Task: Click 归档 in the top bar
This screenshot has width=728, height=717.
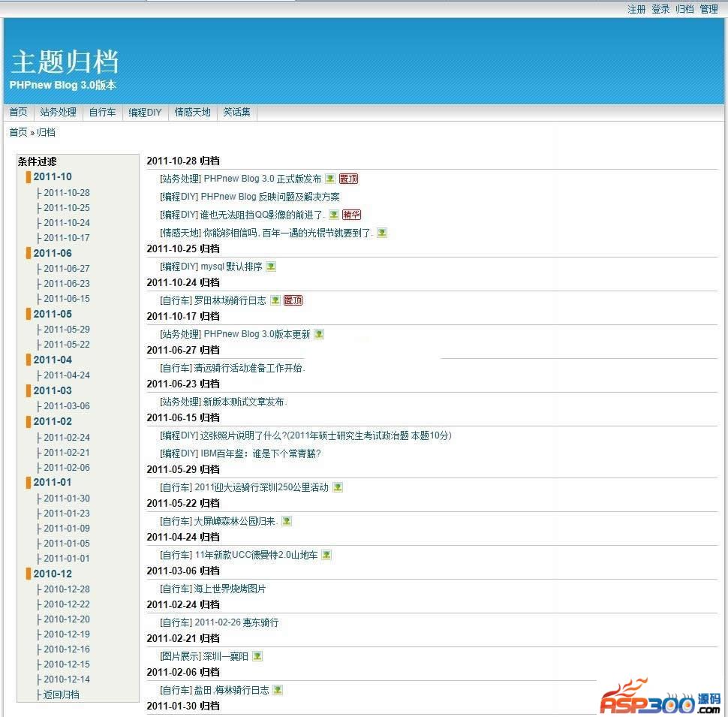Action: click(684, 9)
